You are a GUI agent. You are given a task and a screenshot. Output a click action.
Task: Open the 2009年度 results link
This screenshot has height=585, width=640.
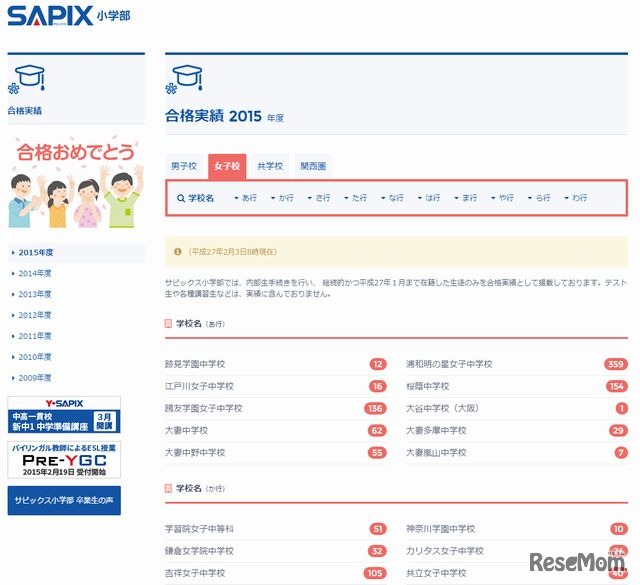tap(35, 378)
